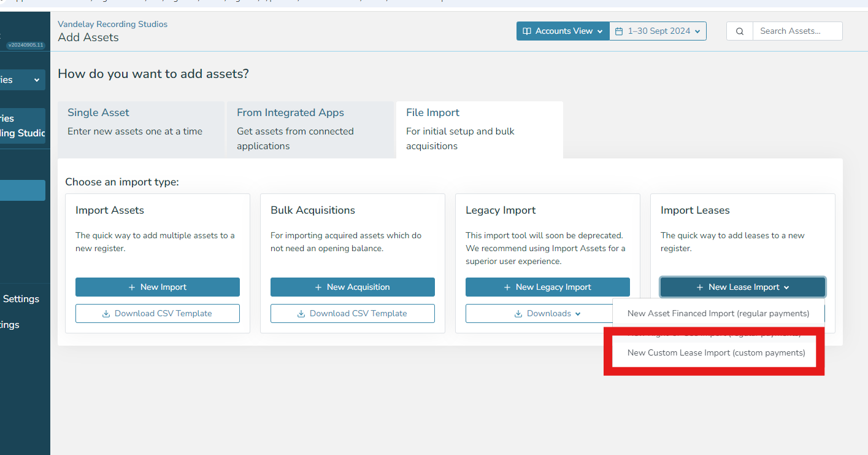The width and height of the screenshot is (868, 455).
Task: Click the New Import button
Action: click(158, 287)
